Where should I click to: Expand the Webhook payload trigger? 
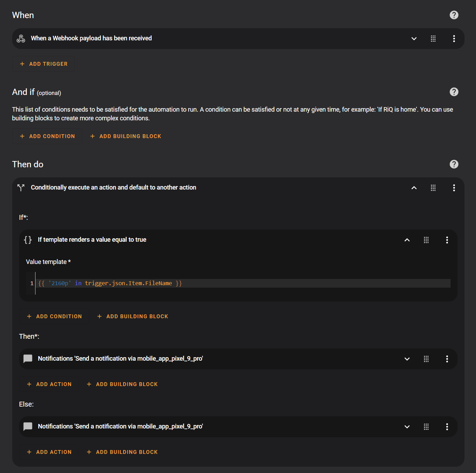pyautogui.click(x=414, y=39)
